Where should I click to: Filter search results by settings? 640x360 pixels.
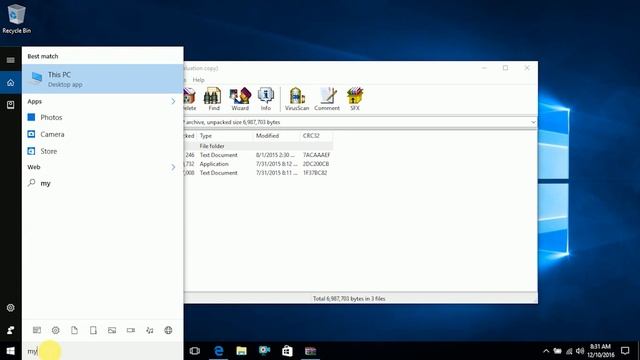click(x=56, y=330)
